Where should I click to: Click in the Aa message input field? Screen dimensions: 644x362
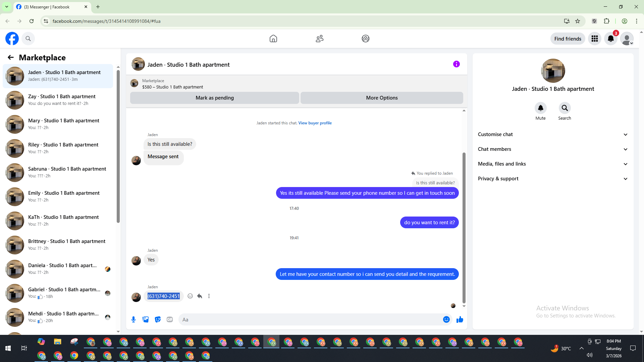click(311, 319)
